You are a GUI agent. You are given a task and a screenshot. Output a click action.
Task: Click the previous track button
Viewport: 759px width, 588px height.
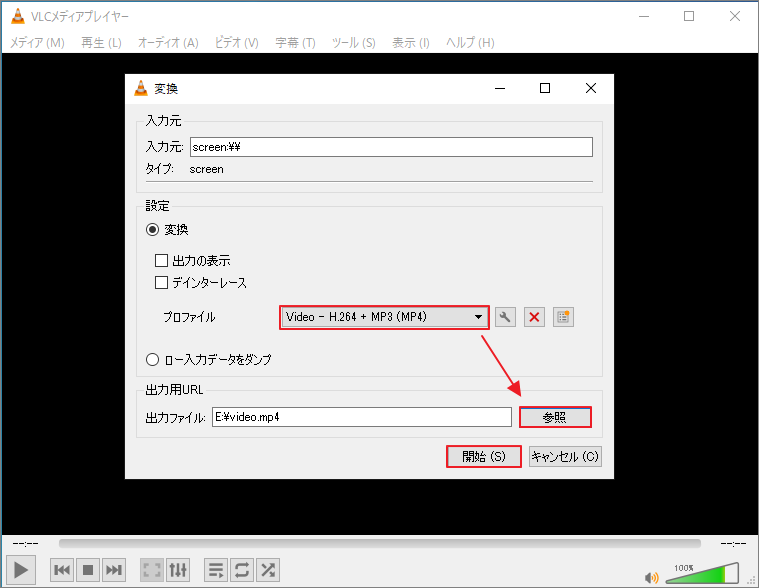[x=62, y=570]
